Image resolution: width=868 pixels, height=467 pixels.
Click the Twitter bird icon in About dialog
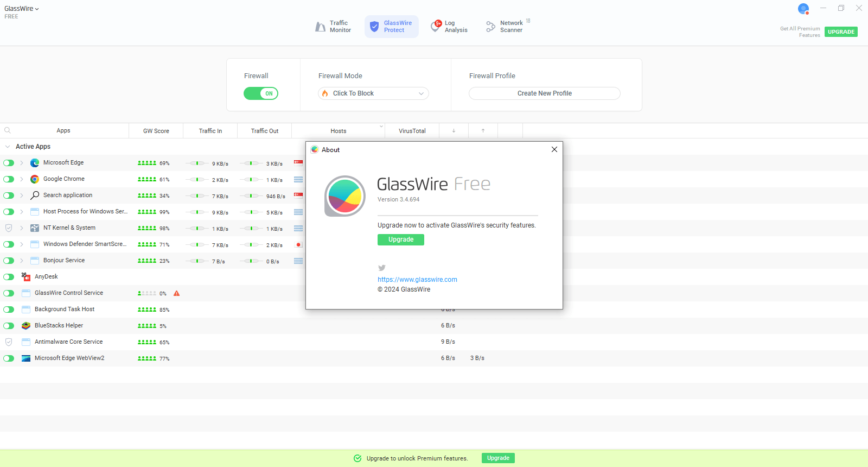[x=382, y=268]
